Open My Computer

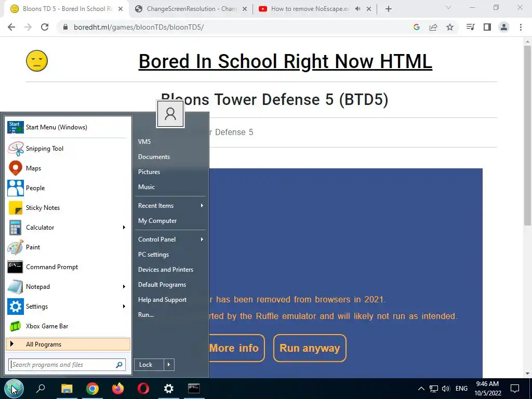157,221
